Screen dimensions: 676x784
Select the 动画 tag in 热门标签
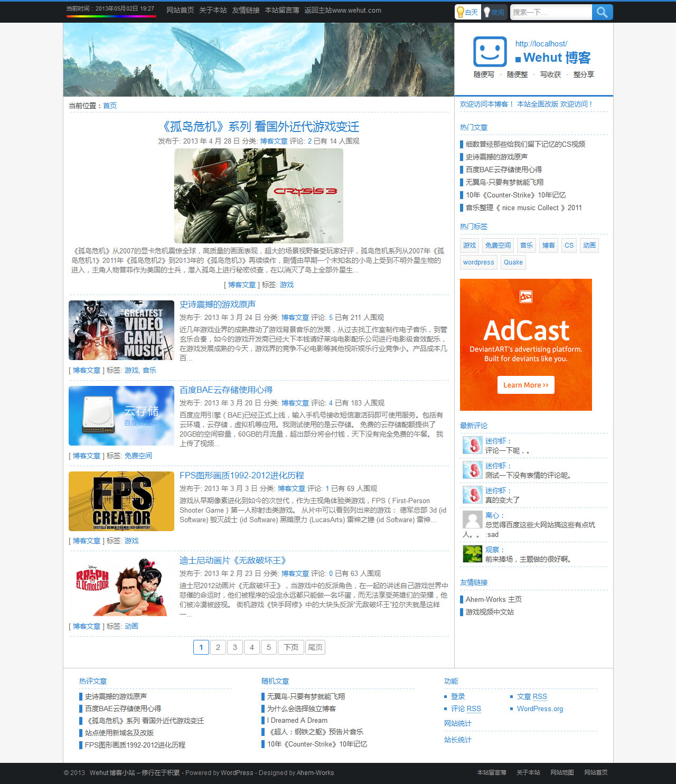coord(589,245)
